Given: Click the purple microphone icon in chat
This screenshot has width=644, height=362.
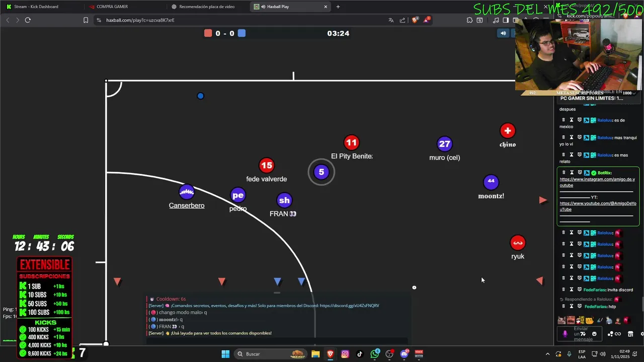Looking at the screenshot, I should pyautogui.click(x=565, y=334).
